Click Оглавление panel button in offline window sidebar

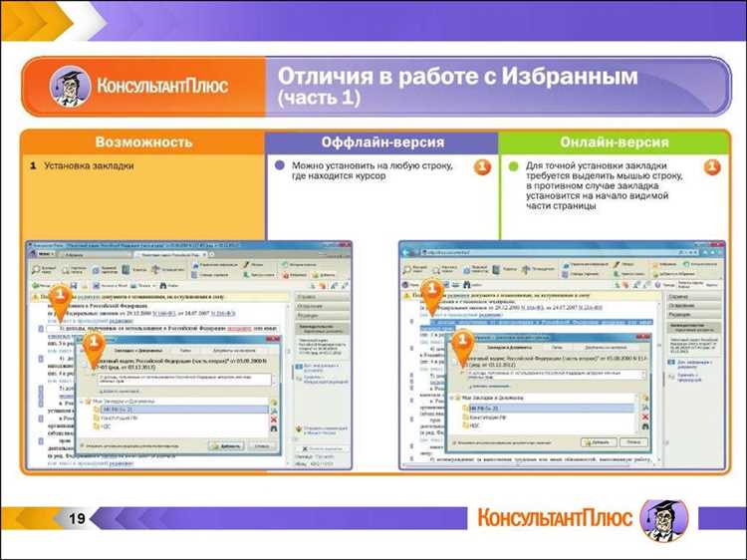310,307
